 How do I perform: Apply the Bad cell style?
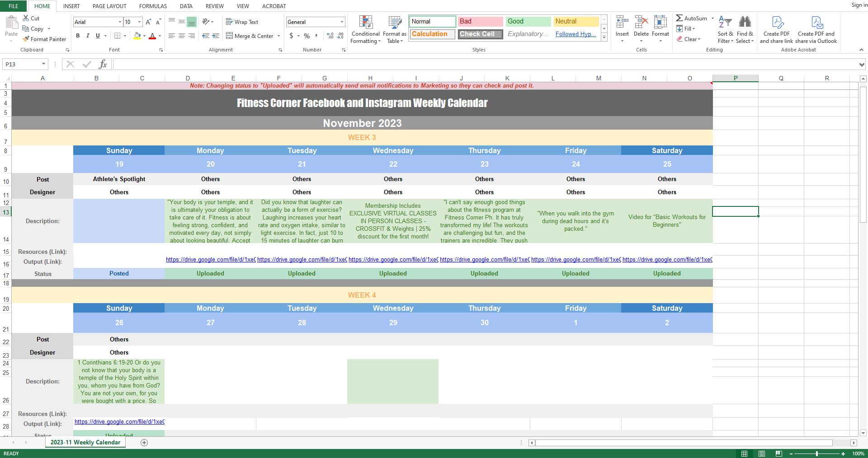click(x=480, y=21)
